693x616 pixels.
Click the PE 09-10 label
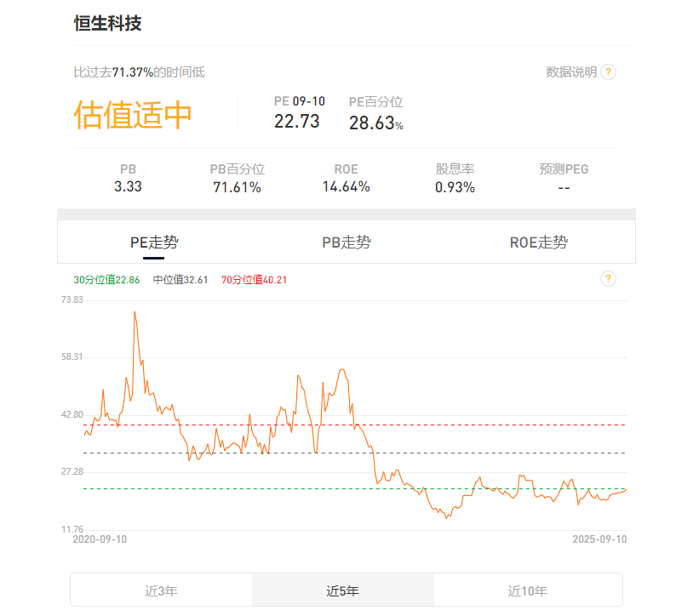(x=299, y=101)
